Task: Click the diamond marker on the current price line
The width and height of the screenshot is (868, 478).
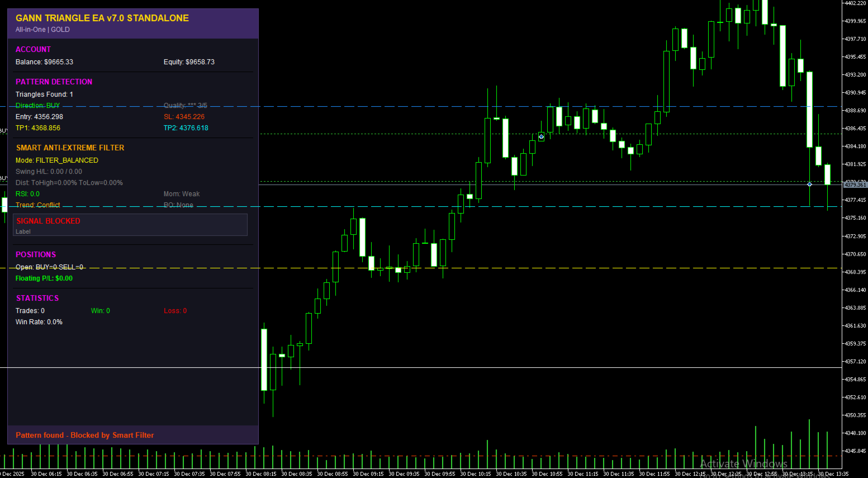Action: 809,183
